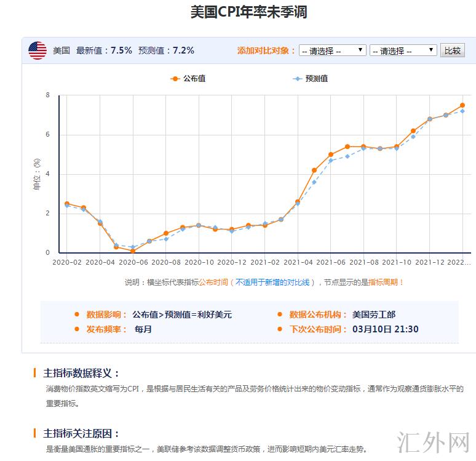This screenshot has width=476, height=461.
Task: Click the frequency value 每月
Action: [x=143, y=329]
